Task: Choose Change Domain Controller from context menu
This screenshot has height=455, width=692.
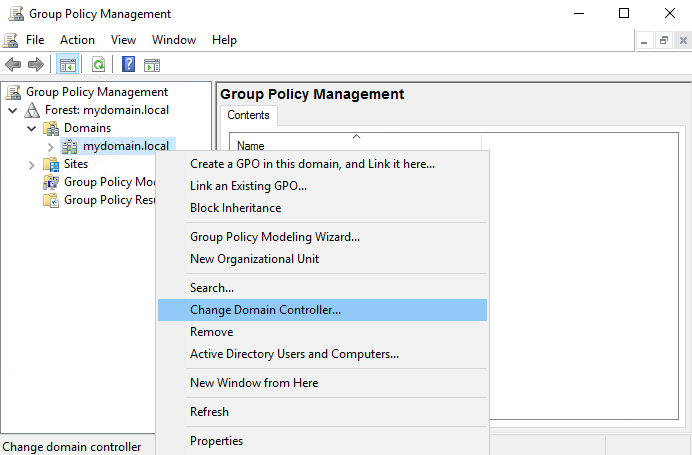Action: pyautogui.click(x=265, y=310)
